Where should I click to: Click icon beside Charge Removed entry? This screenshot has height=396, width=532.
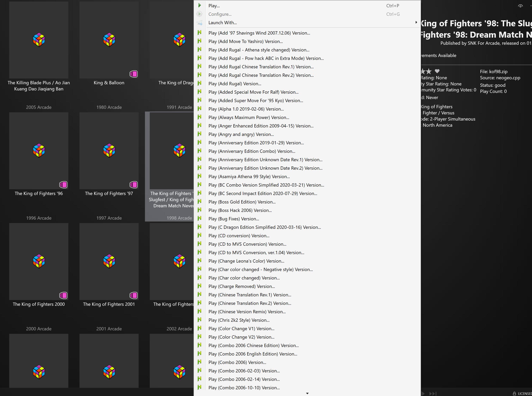tap(199, 286)
